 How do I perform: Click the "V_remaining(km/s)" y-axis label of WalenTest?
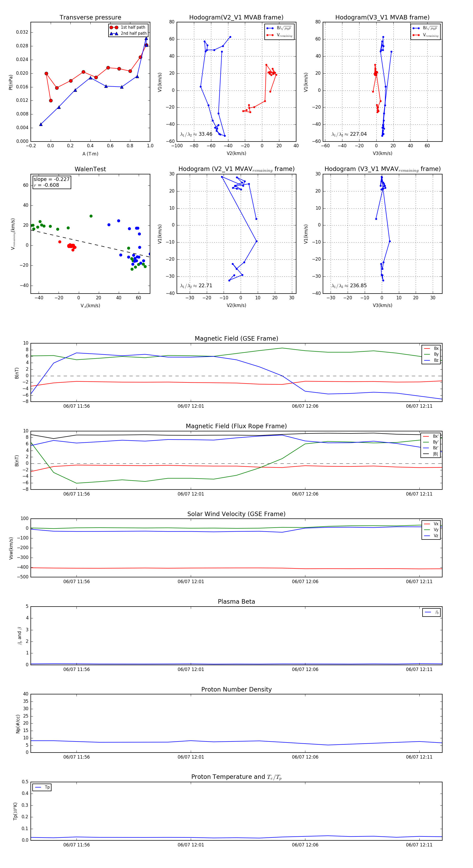(13, 234)
